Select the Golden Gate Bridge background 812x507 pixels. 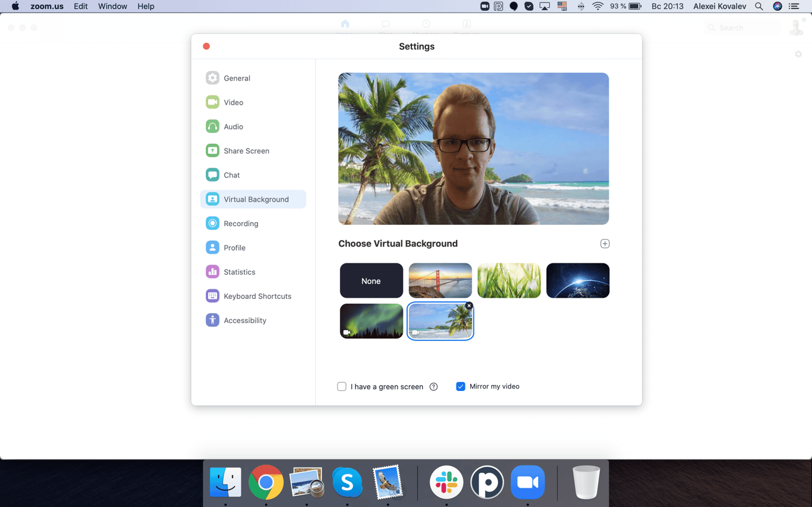click(x=440, y=280)
